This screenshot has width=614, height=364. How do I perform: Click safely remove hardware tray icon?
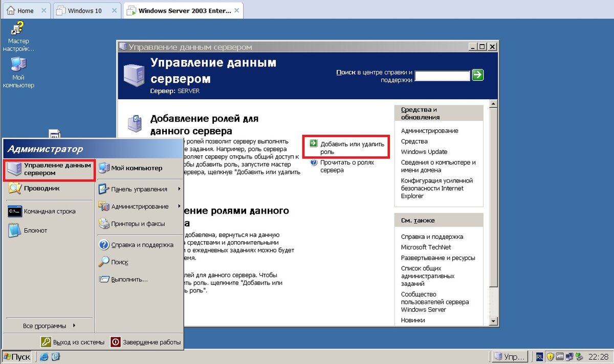579,356
